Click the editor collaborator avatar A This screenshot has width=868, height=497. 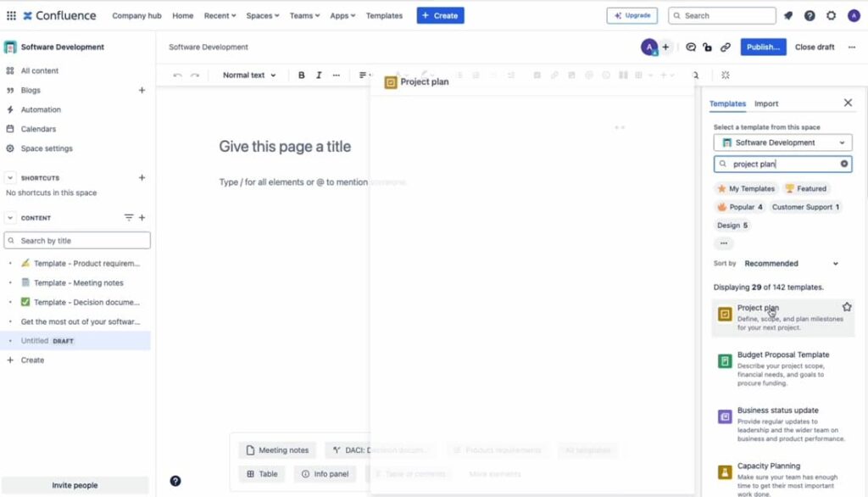click(648, 47)
